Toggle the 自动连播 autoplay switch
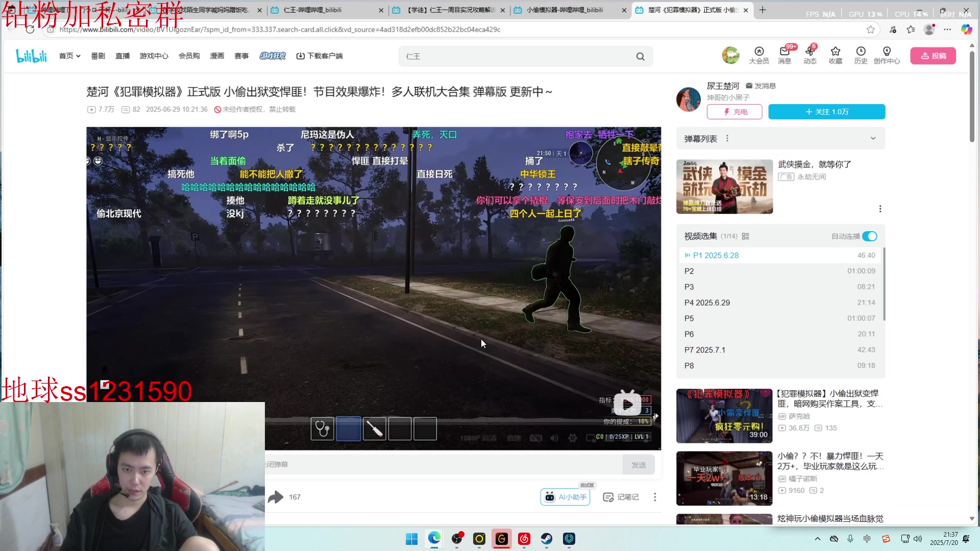This screenshot has height=551, width=980. (870, 236)
